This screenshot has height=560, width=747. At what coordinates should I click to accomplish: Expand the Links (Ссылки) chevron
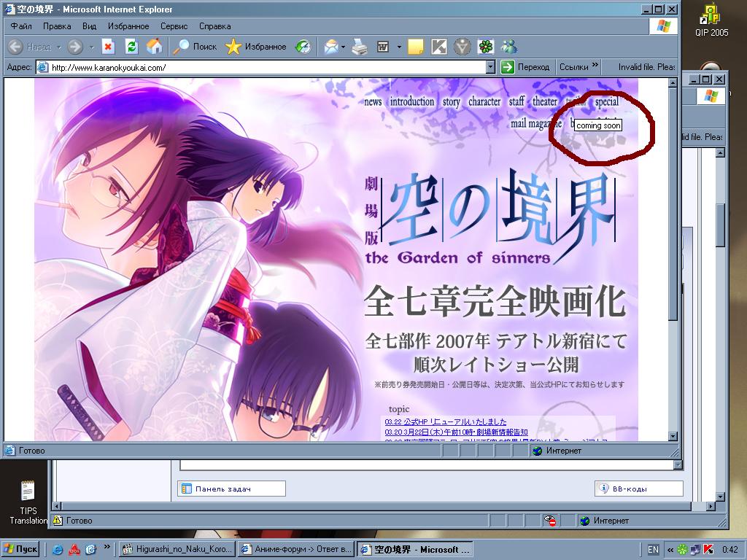(595, 65)
